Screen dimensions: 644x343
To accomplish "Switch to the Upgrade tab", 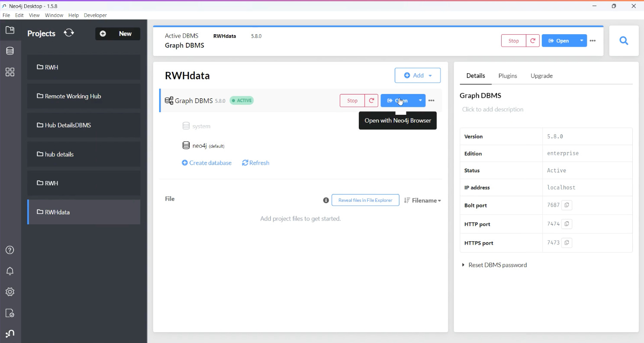I will point(541,76).
